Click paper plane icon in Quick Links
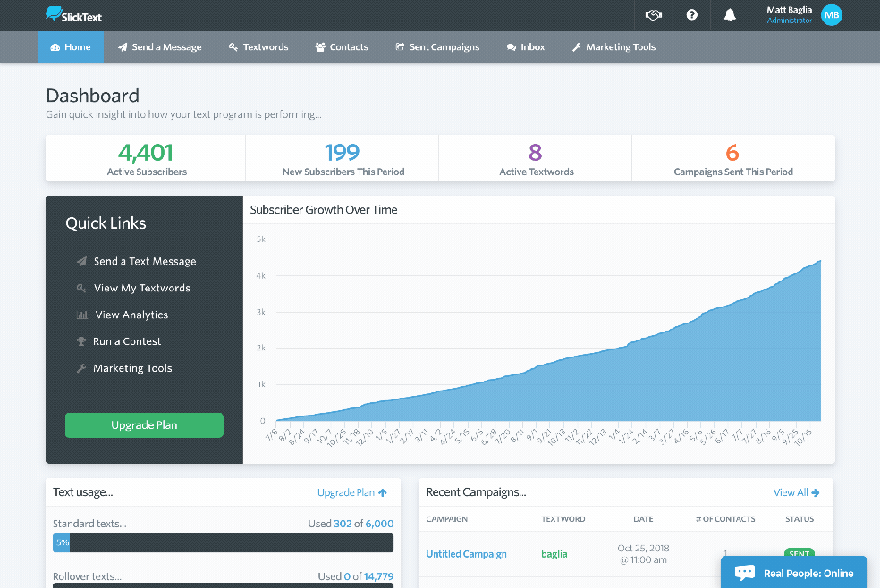The image size is (880, 588). pos(82,261)
